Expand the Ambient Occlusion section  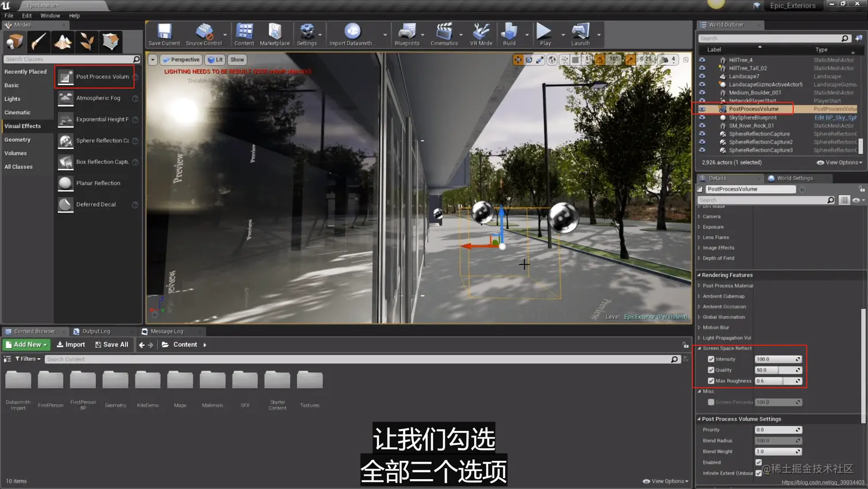[x=699, y=307]
